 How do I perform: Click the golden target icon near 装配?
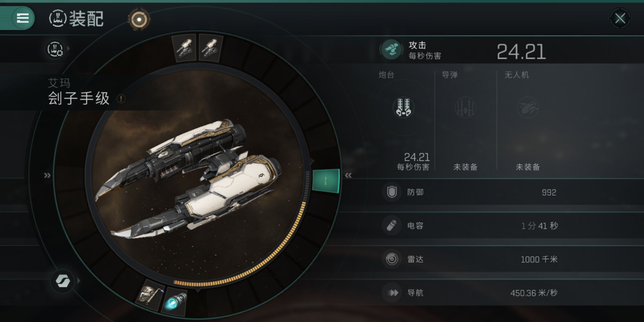coord(139,20)
